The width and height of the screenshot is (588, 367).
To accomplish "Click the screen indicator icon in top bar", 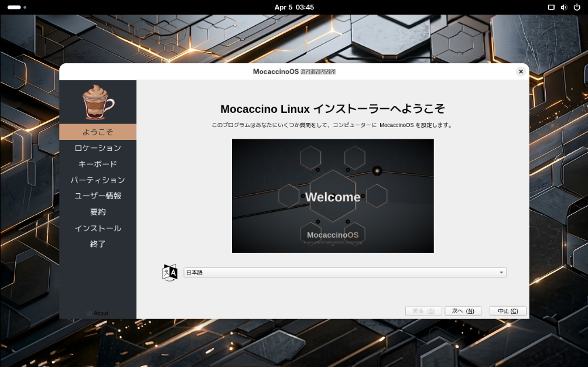I will point(551,7).
